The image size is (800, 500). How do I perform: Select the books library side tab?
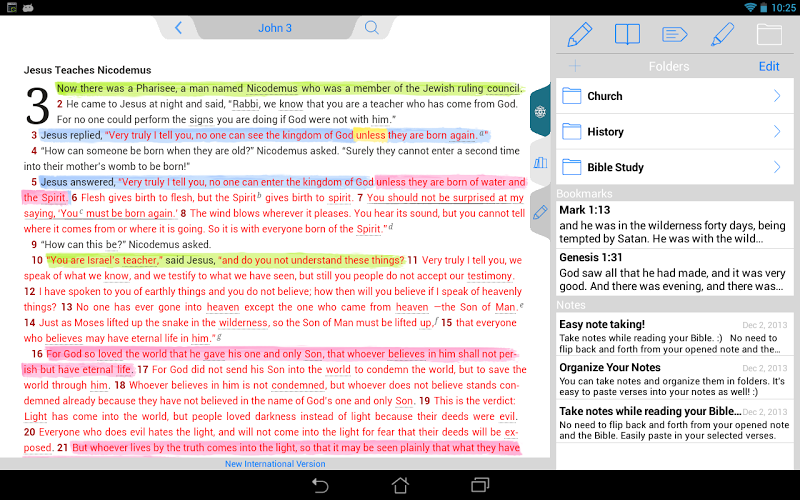(540, 163)
